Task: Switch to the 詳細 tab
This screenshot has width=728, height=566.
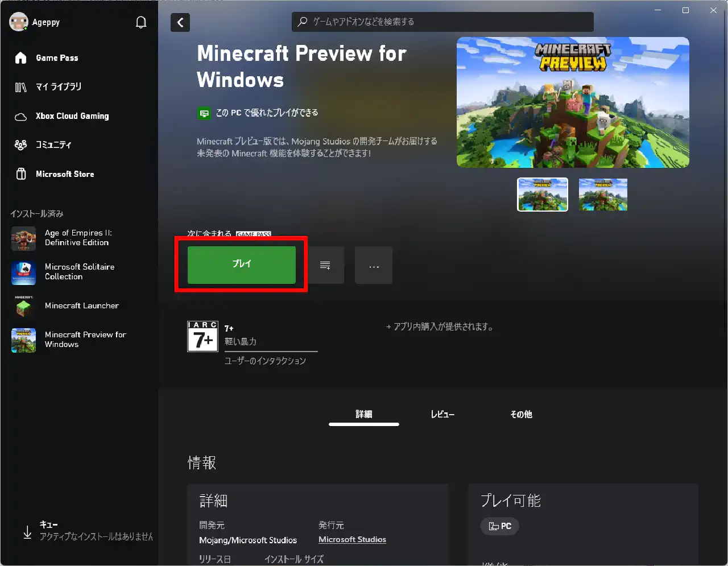Action: [x=364, y=415]
